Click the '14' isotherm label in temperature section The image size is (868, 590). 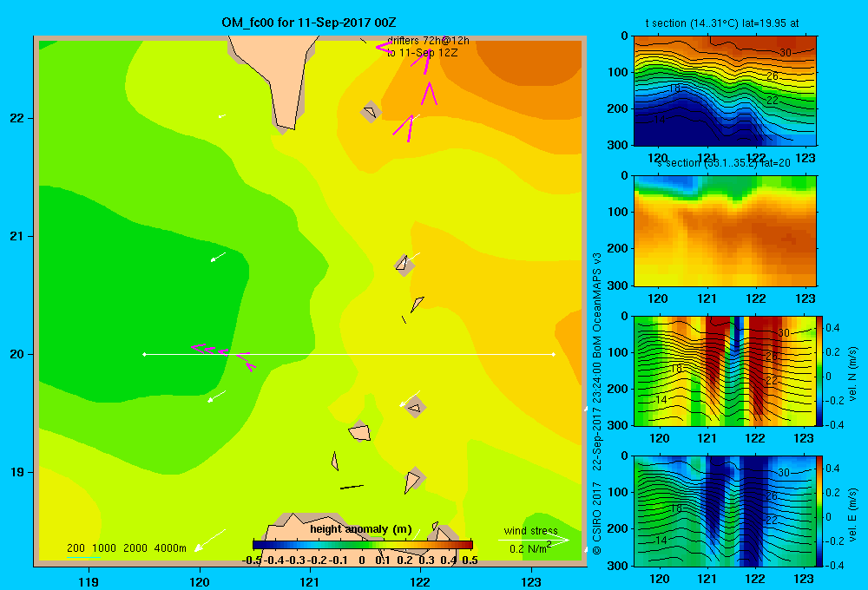tap(660, 120)
